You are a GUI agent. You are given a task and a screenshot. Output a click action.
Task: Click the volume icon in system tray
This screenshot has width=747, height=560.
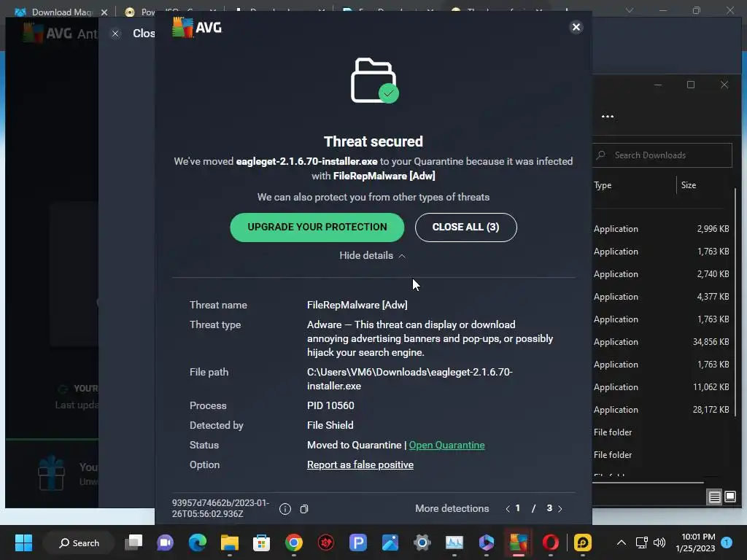tap(659, 542)
